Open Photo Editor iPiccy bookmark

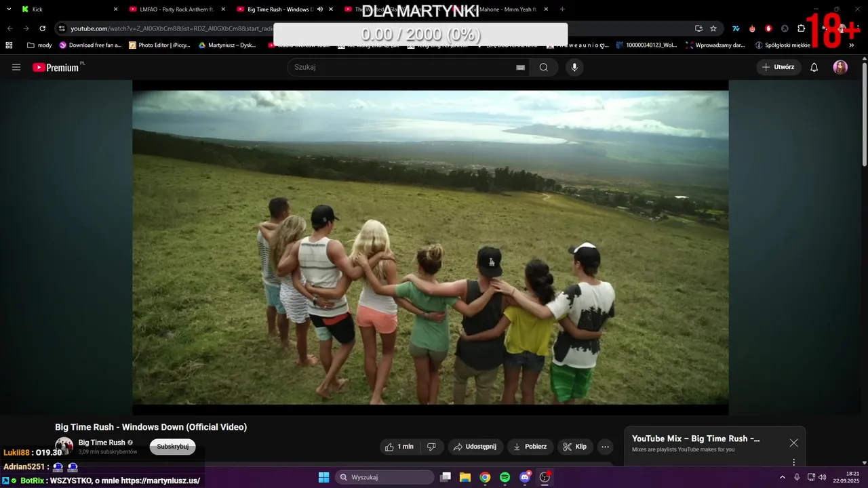coord(159,45)
